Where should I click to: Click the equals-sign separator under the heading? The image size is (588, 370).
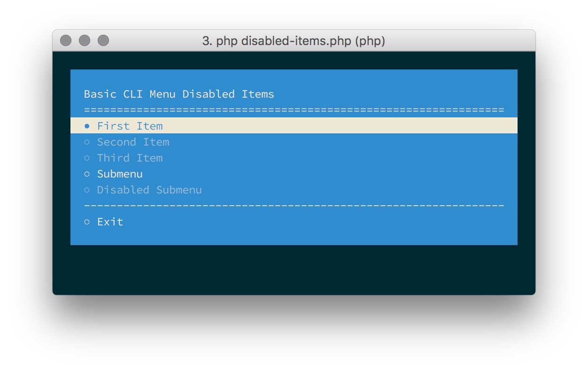[294, 110]
